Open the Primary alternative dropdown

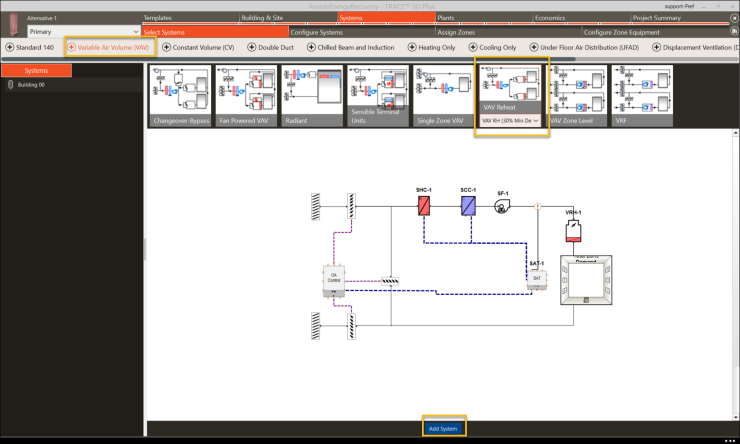pyautogui.click(x=84, y=32)
